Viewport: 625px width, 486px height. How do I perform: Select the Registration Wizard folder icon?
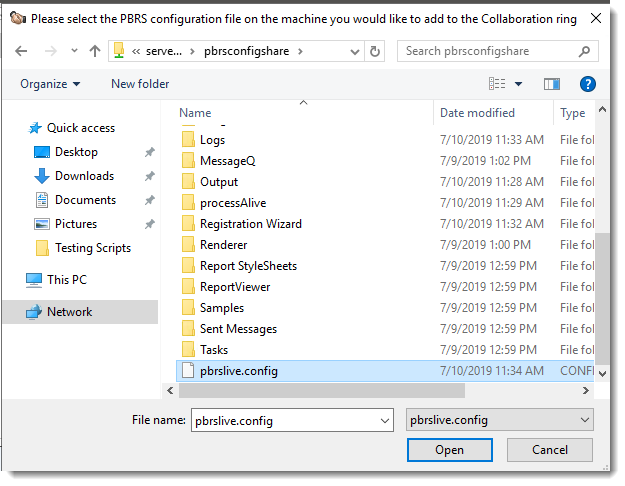click(x=188, y=224)
